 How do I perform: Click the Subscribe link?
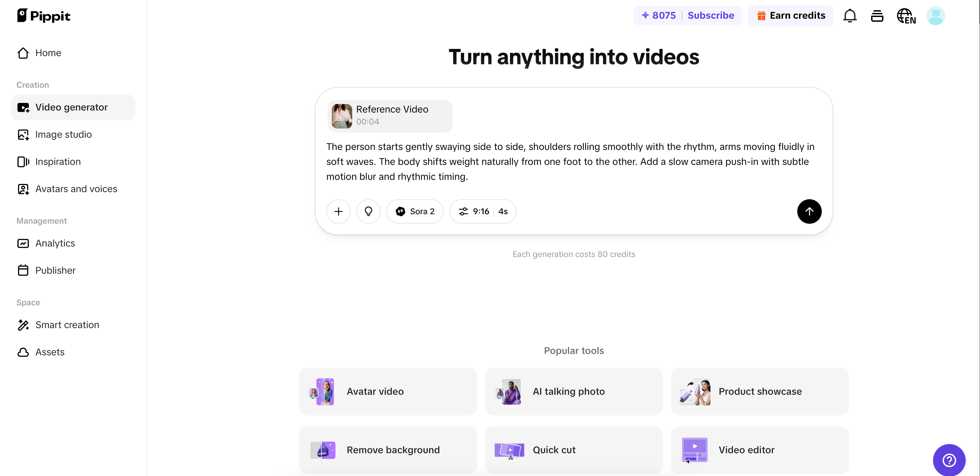[x=710, y=16]
